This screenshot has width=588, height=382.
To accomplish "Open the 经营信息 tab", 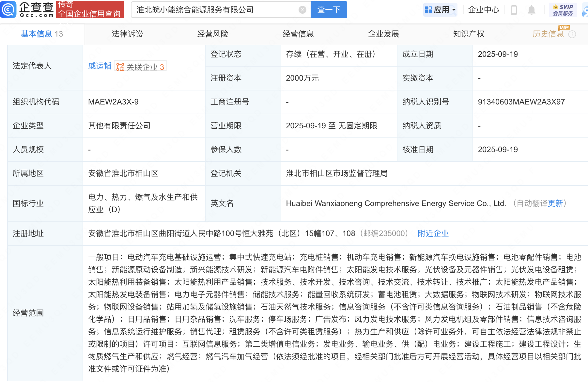I will (298, 34).
